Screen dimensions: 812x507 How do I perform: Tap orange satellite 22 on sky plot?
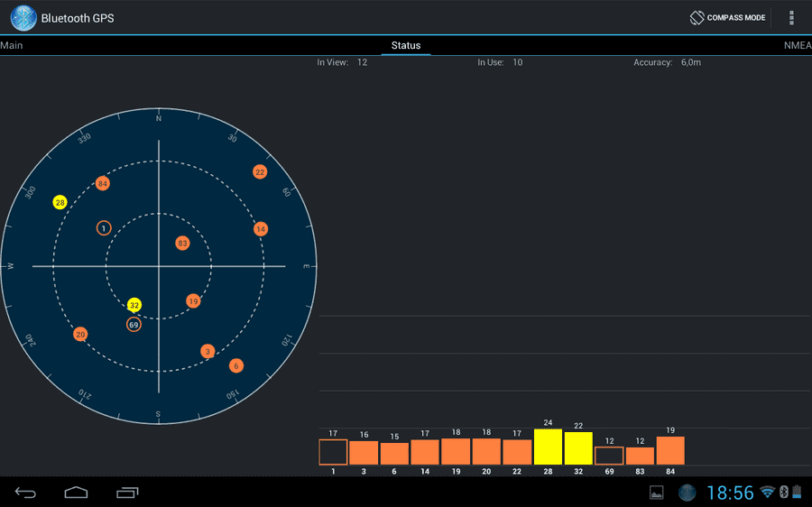tap(260, 172)
